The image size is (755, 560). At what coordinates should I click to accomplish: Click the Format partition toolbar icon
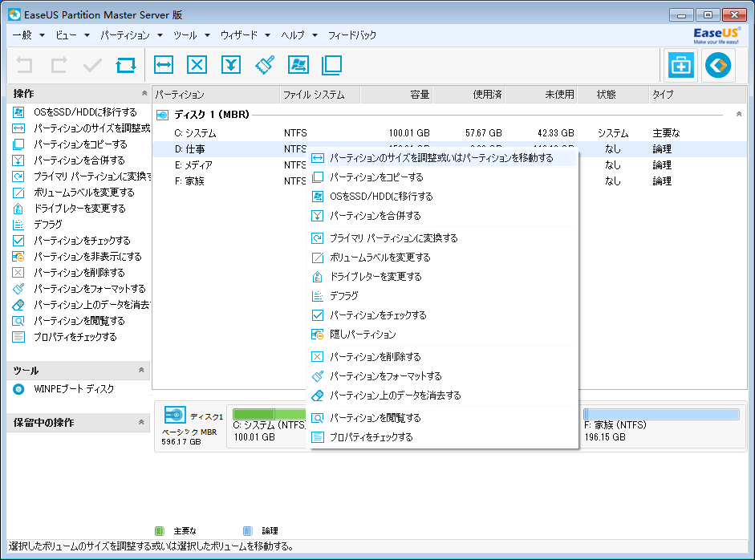pos(264,65)
